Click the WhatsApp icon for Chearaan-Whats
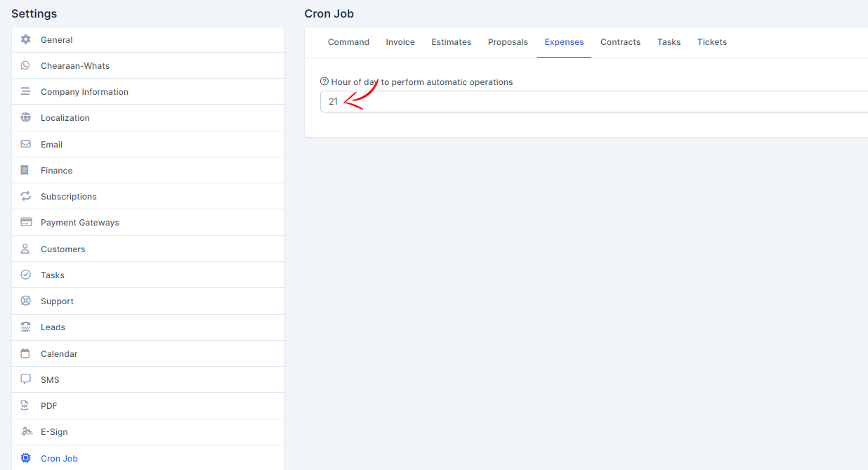Image resolution: width=868 pixels, height=470 pixels. [x=26, y=66]
